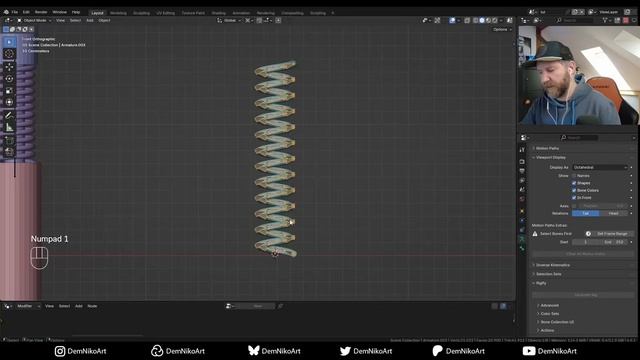640x360 pixels.
Task: Open the Global transform orientation dropdown
Action: coord(228,20)
